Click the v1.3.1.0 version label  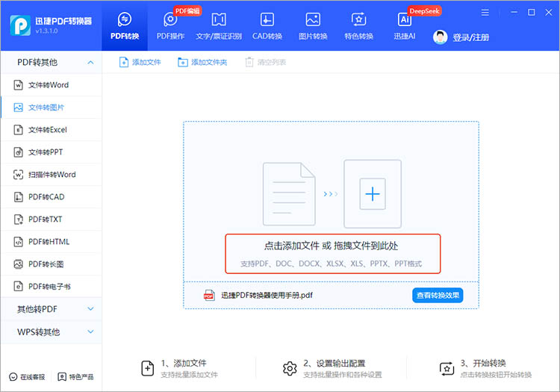click(x=46, y=31)
